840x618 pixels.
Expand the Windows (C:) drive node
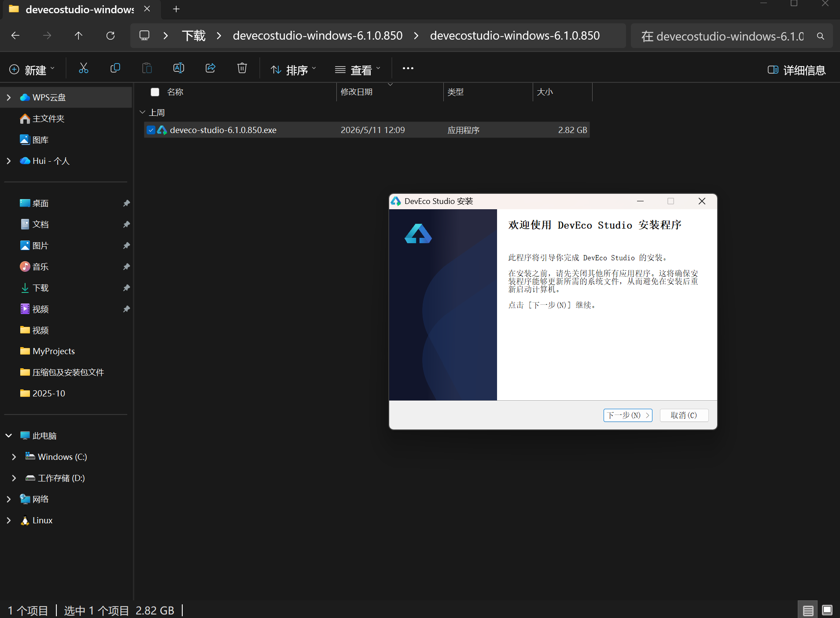pos(14,457)
